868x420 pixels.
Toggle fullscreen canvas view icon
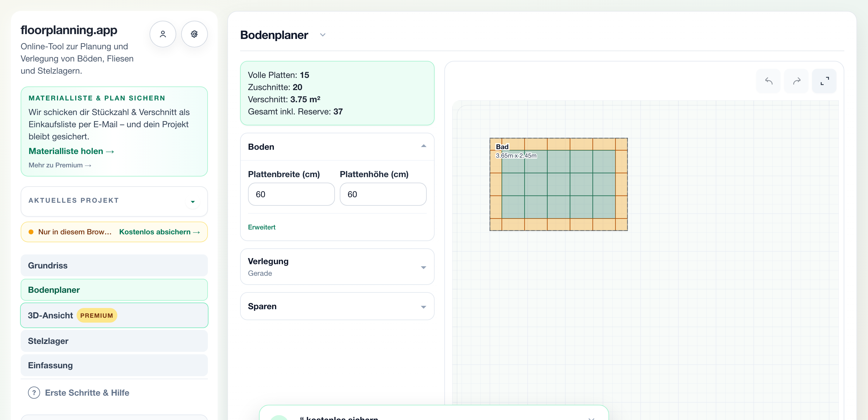pos(824,81)
